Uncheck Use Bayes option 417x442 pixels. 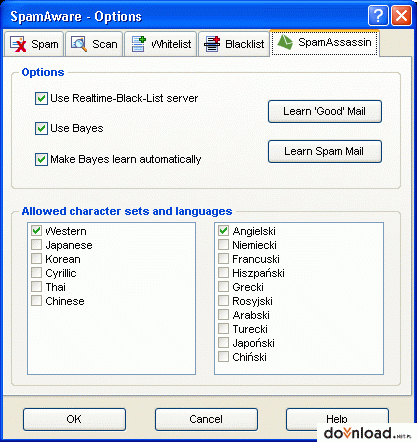(41, 129)
